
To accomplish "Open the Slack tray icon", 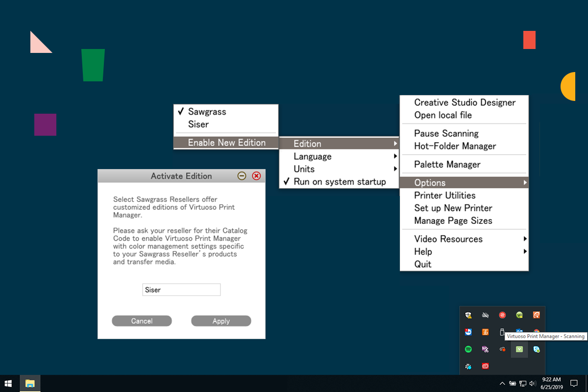I will (468, 366).
